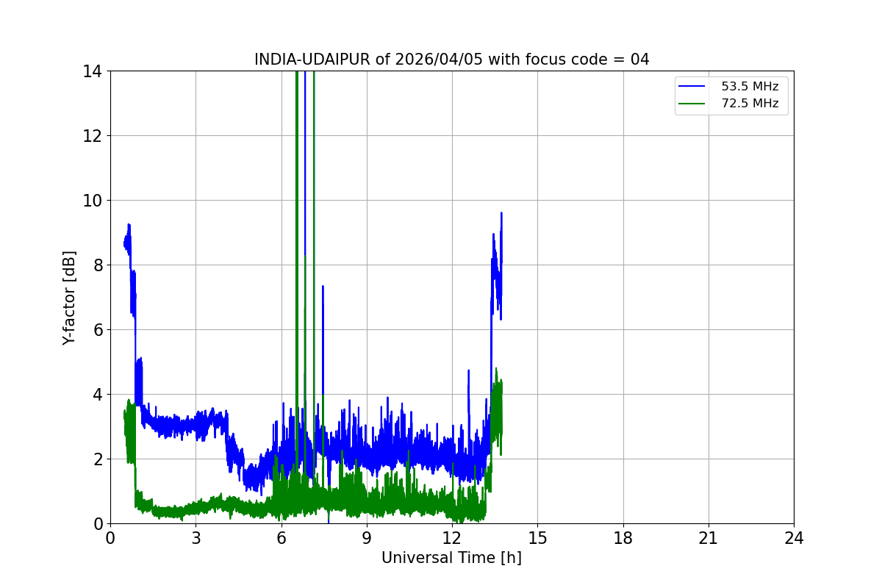882x588 pixels.
Task: Click x-axis tick label '18'
Action: [x=623, y=537]
